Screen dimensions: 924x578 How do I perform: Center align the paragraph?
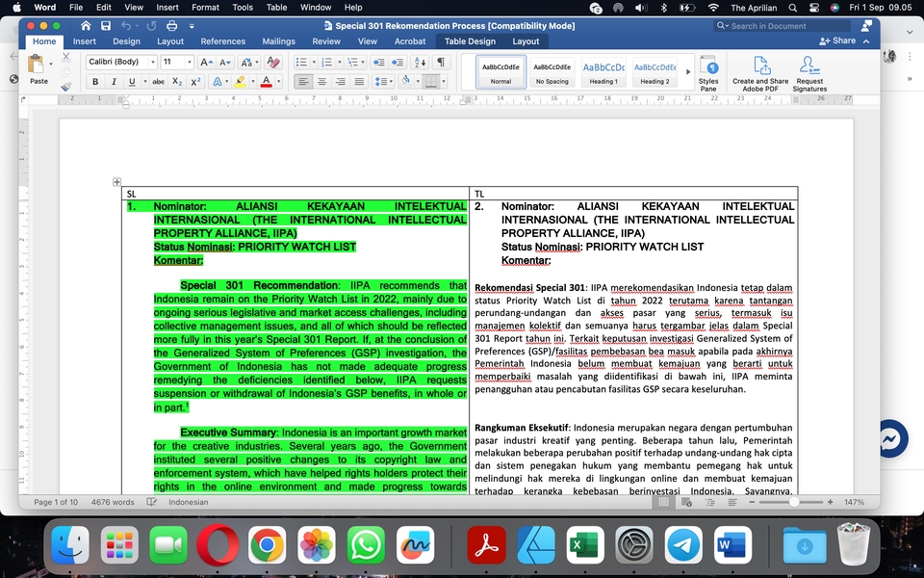point(321,82)
